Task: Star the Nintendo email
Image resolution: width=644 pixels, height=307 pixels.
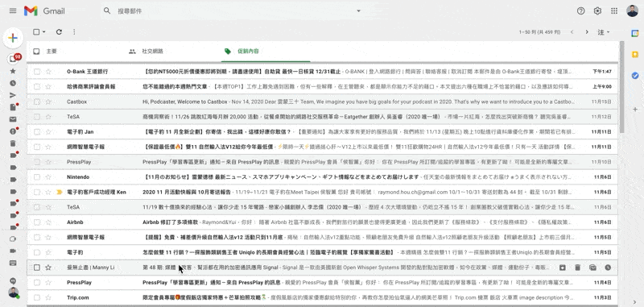Action: click(48, 177)
